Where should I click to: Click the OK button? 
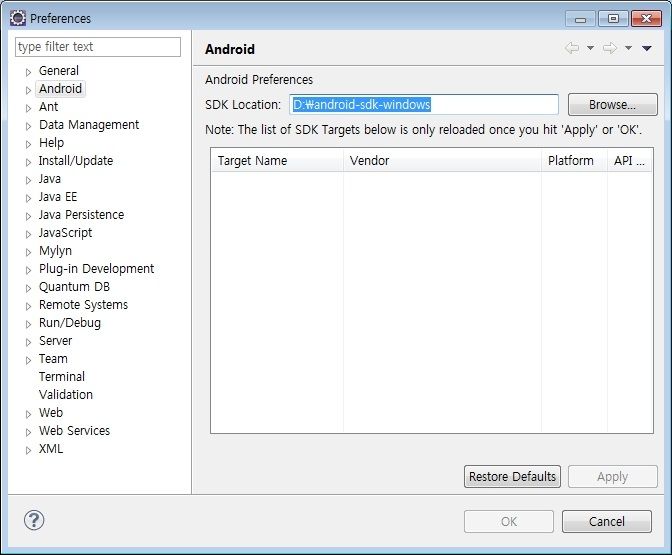pos(509,522)
